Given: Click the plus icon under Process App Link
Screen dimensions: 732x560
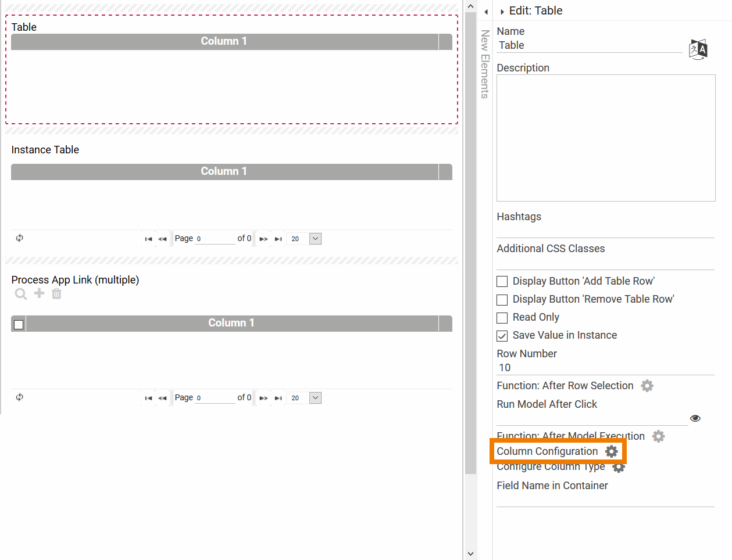Looking at the screenshot, I should (39, 293).
